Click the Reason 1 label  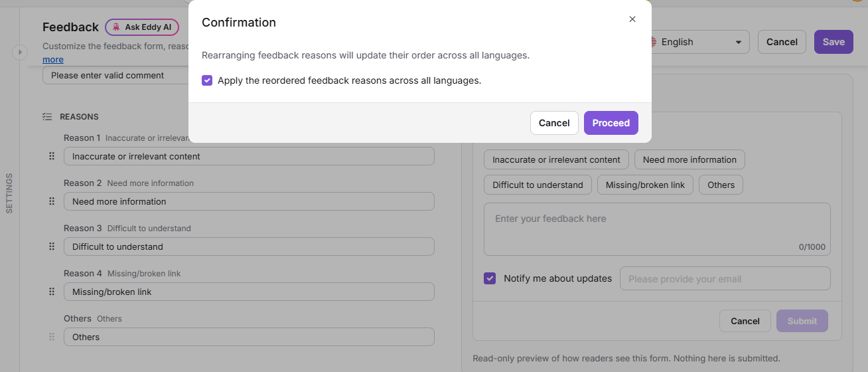(82, 138)
